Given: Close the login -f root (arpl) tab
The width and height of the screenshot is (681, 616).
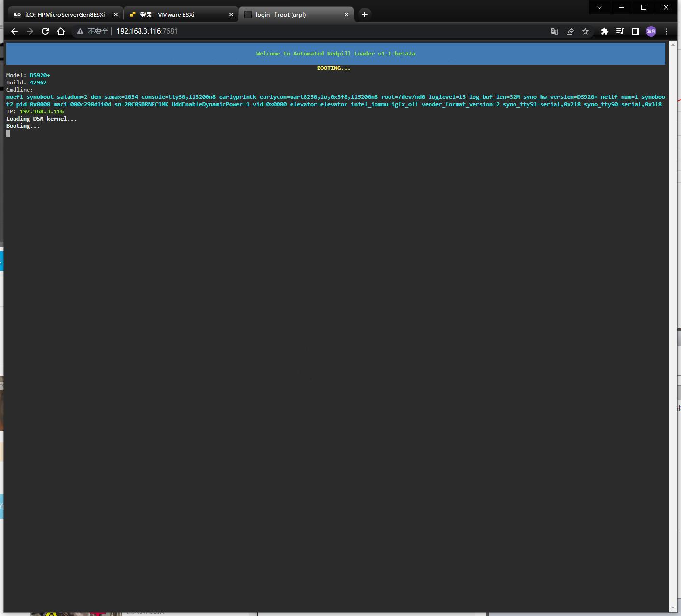Looking at the screenshot, I should (347, 14).
